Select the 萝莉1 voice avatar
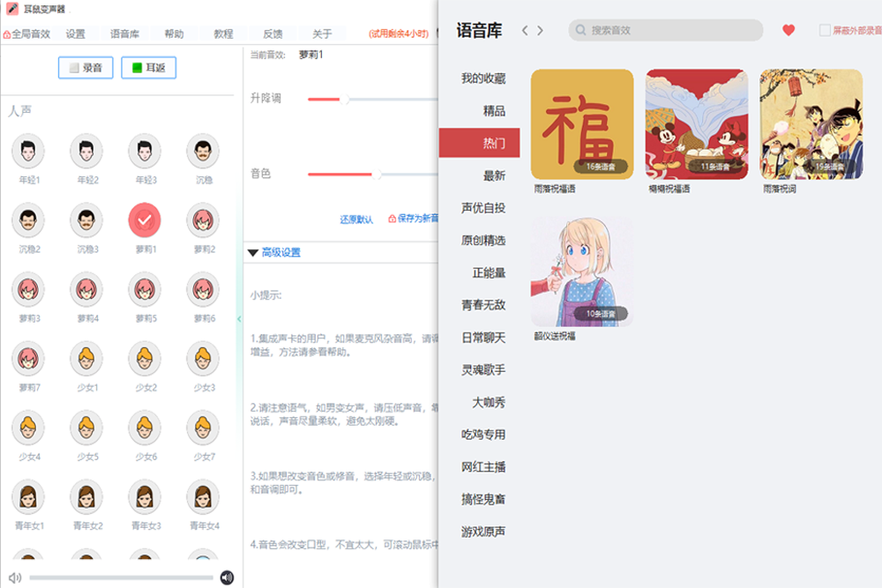The width and height of the screenshot is (882, 588). pyautogui.click(x=144, y=221)
